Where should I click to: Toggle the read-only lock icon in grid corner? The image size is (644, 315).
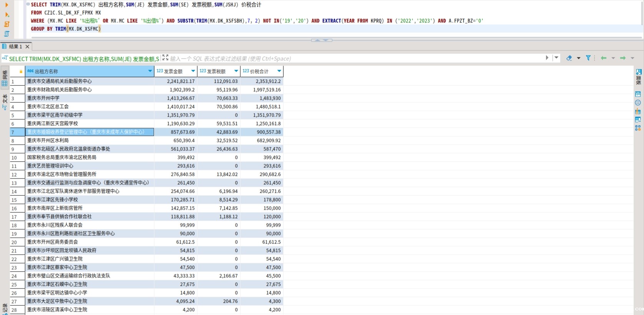21,72
